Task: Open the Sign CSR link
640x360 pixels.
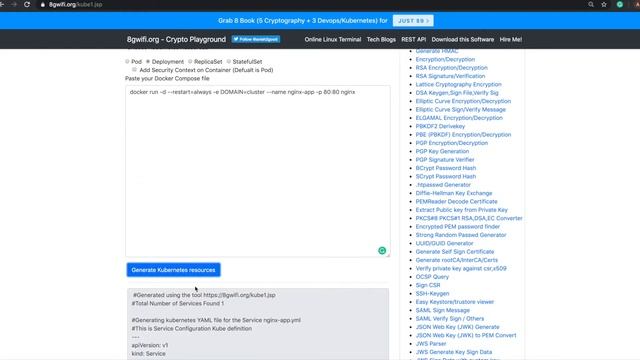Action: (428, 285)
